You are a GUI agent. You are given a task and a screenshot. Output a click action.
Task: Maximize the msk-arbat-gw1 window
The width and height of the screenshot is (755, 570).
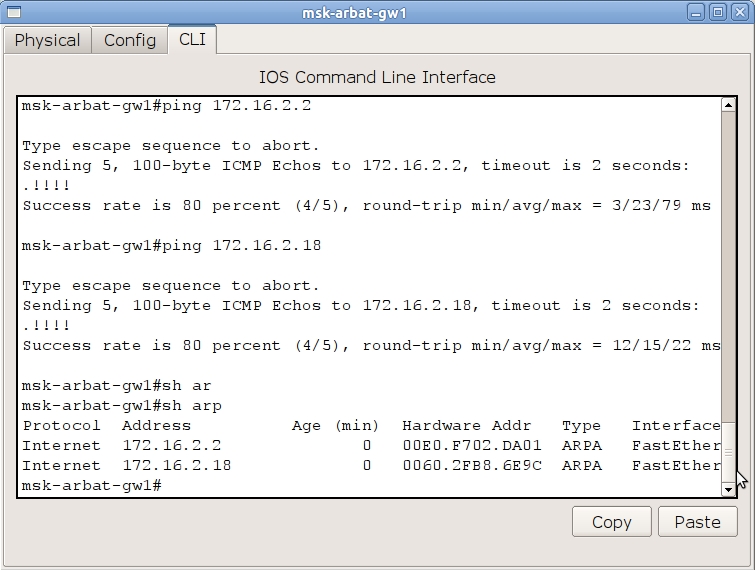(718, 12)
